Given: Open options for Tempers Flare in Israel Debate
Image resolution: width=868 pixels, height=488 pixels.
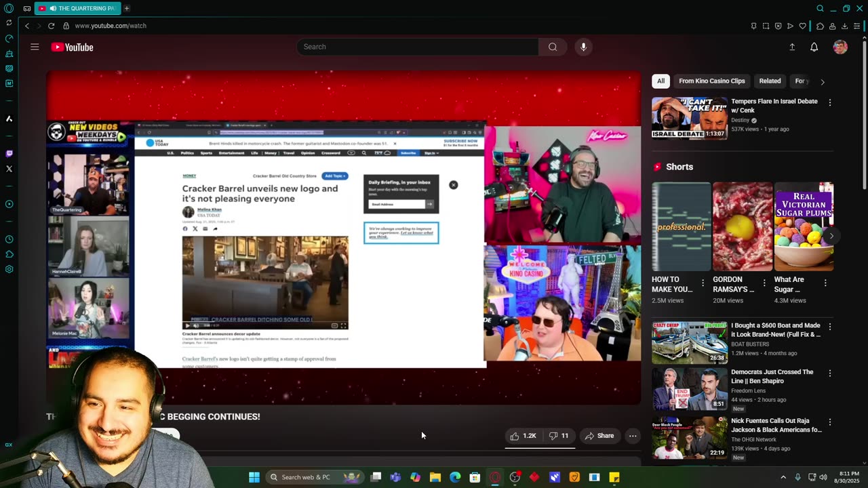Looking at the screenshot, I should pos(829,102).
